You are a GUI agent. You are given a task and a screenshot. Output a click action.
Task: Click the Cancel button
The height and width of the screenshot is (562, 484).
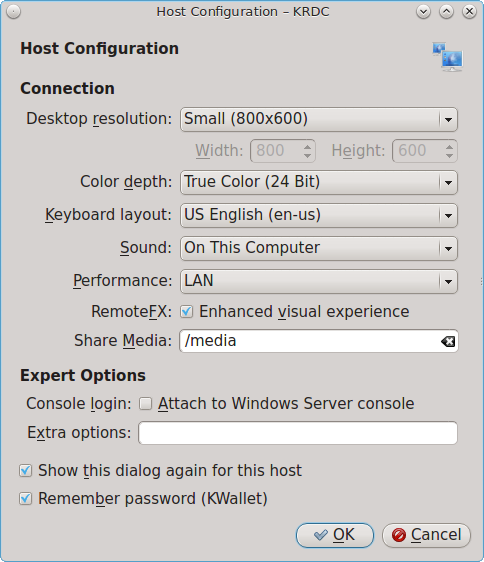[426, 535]
